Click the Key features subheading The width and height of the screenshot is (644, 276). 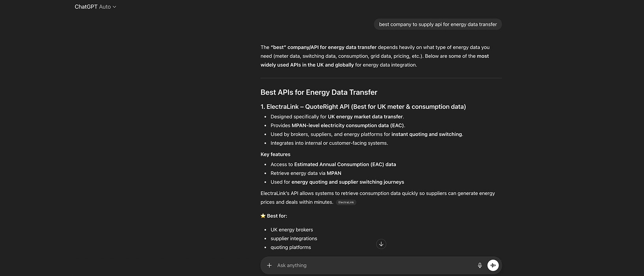(x=275, y=155)
